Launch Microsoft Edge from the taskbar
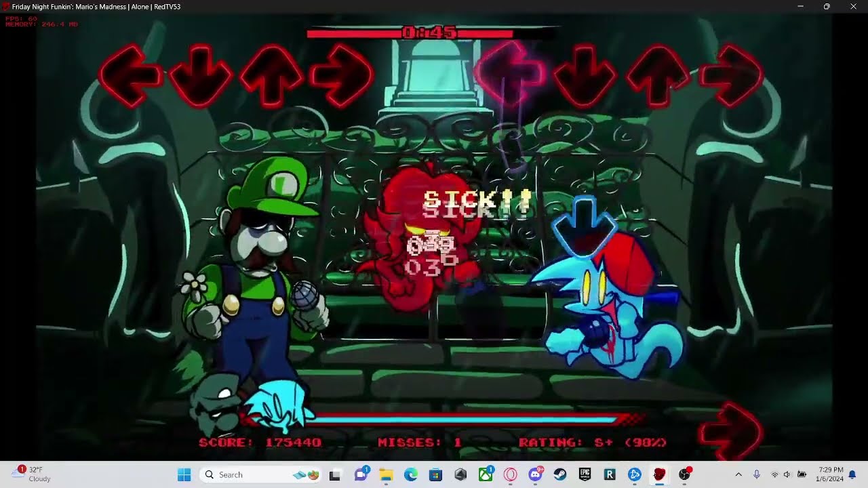Screen dimensions: 868x488 pyautogui.click(x=411, y=475)
